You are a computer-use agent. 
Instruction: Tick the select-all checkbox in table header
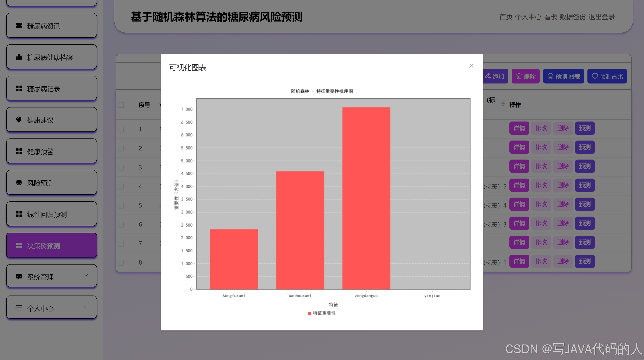[x=121, y=105]
